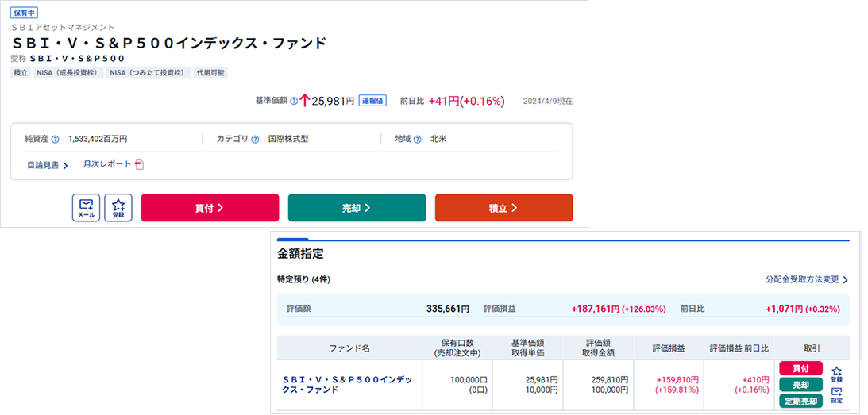Open the 月次レポート link
Screen dimensions: 868x415
[x=107, y=164]
